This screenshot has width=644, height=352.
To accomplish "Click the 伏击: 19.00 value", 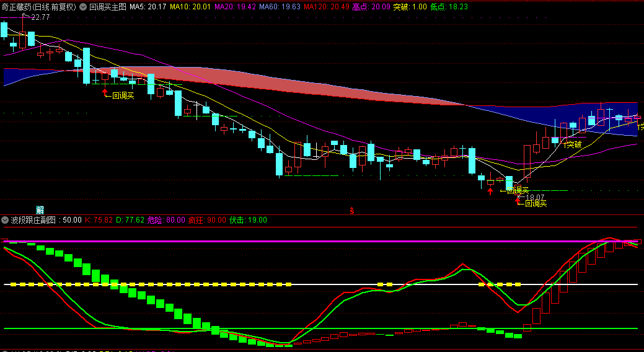I will coord(248,220).
